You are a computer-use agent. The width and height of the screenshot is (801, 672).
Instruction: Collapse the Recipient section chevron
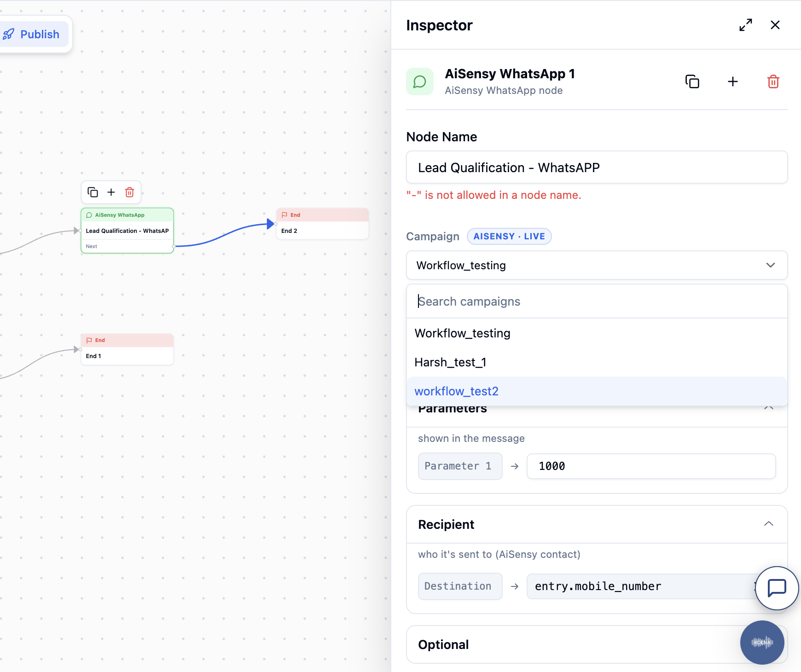[768, 524]
